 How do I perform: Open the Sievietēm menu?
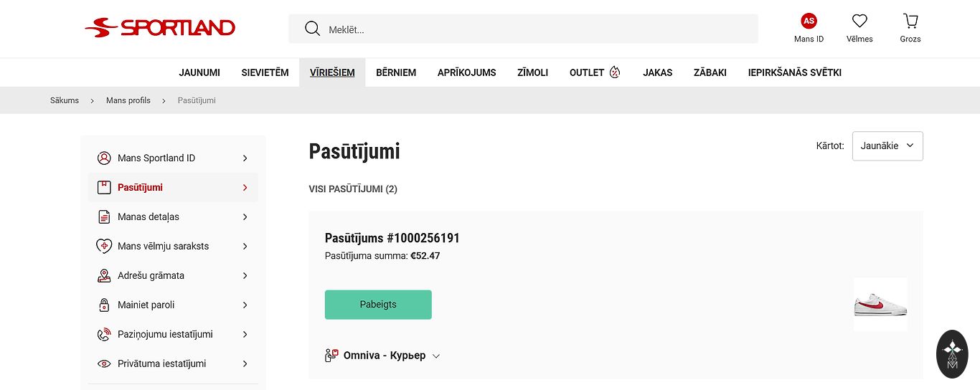pos(265,72)
